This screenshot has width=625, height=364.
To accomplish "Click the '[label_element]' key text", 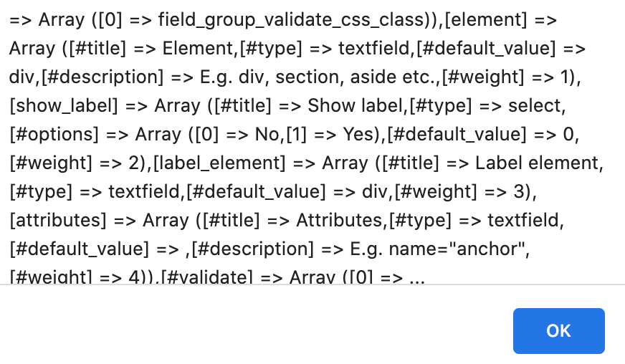I will [x=219, y=163].
